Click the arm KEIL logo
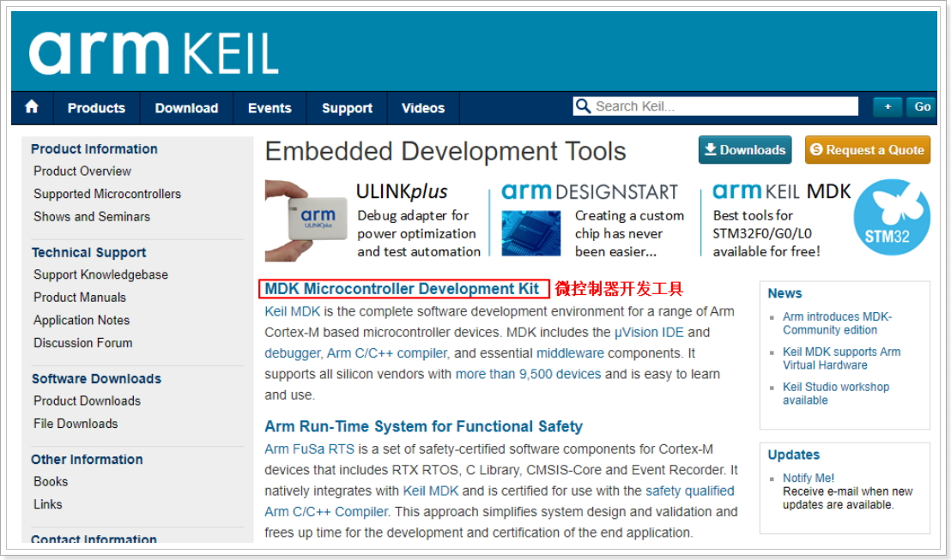The height and width of the screenshot is (560, 951). (x=154, y=52)
